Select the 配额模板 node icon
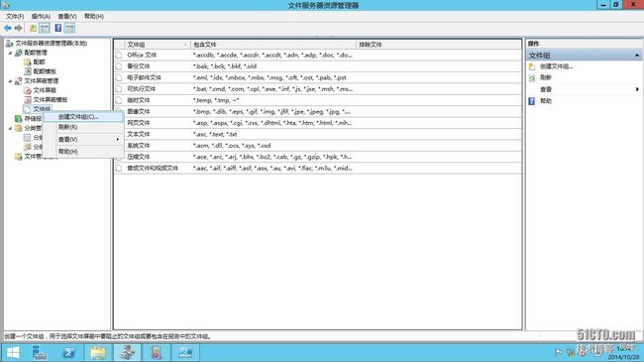This screenshot has width=644, height=362. click(x=28, y=71)
